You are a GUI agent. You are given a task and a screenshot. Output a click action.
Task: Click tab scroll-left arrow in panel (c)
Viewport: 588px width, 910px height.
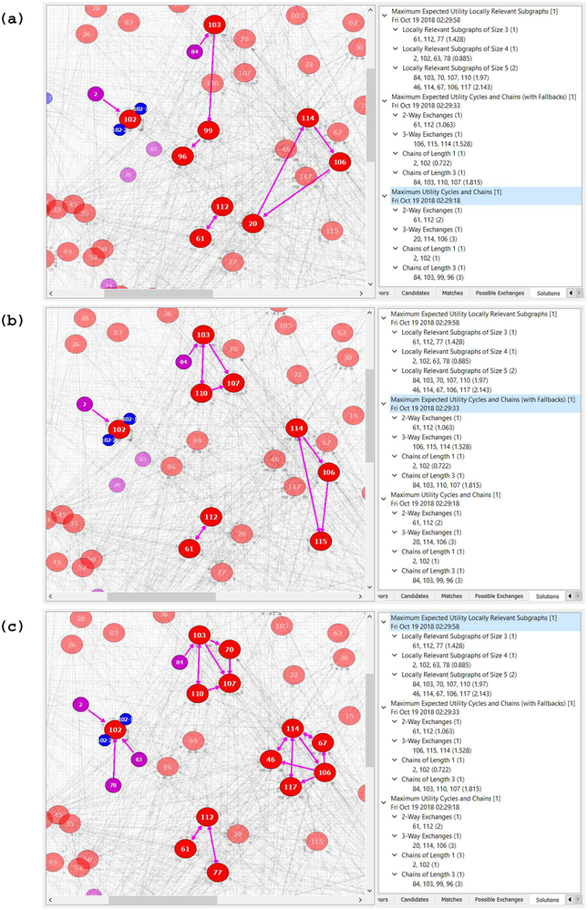(x=570, y=900)
